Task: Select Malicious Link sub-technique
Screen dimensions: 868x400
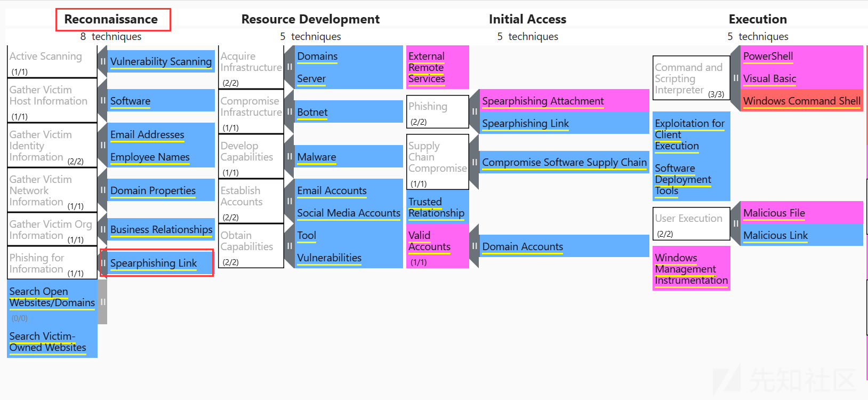Action: [x=802, y=235]
